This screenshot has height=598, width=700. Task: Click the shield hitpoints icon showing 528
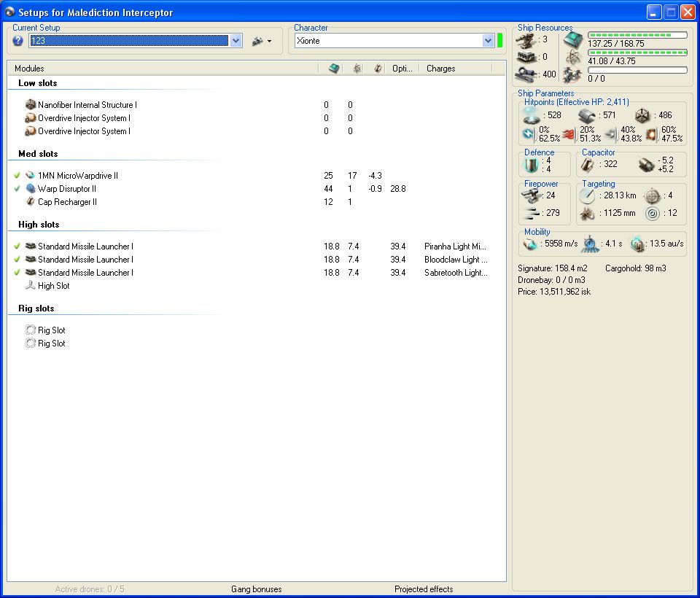(x=532, y=116)
